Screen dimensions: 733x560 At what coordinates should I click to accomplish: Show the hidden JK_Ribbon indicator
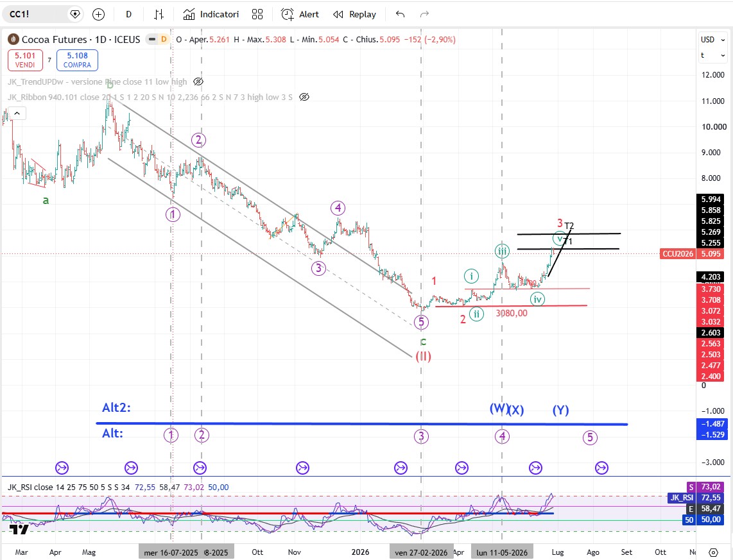304,97
